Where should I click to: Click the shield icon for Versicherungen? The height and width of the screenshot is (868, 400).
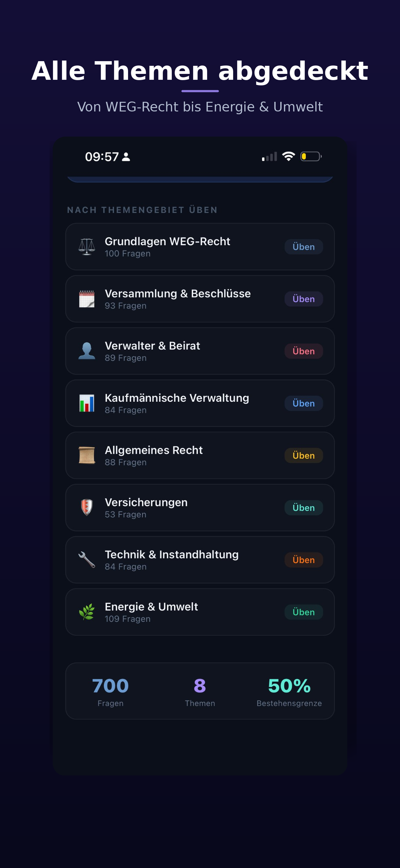pos(87,508)
